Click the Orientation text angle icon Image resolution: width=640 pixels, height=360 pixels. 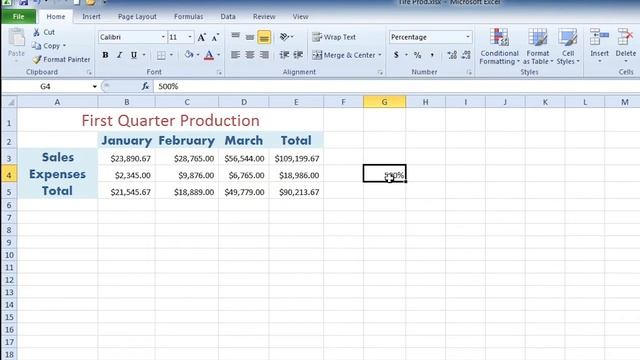(284, 37)
